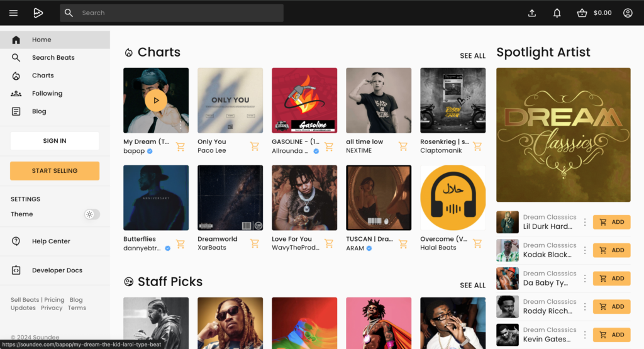Open options menu for Roddy Ricch track
The width and height of the screenshot is (644, 349).
(585, 307)
